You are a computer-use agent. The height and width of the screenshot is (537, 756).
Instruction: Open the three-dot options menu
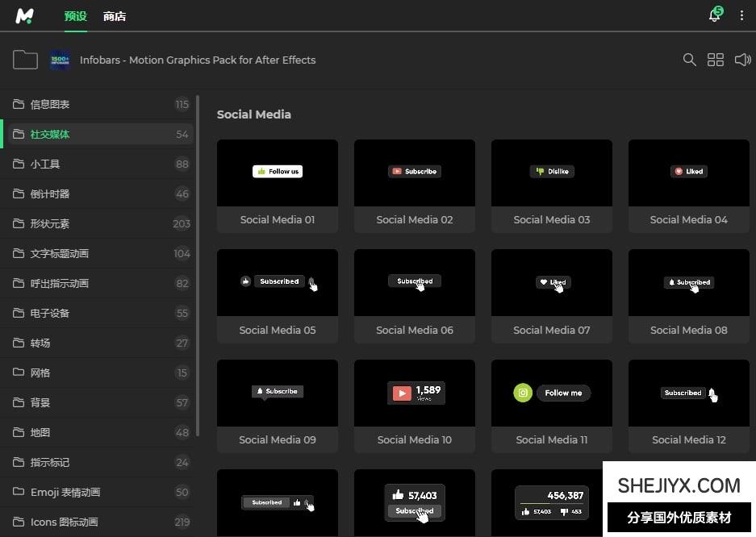741,15
